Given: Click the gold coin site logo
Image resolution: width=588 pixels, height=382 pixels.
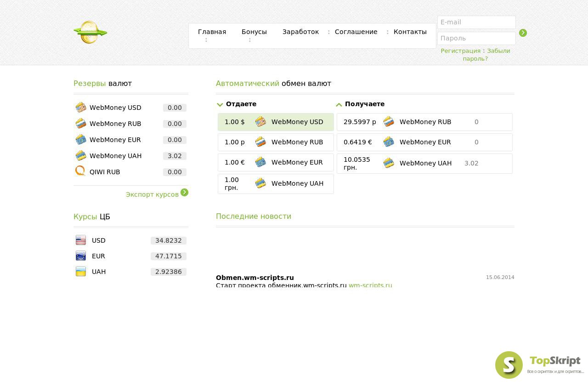Looking at the screenshot, I should (x=90, y=32).
